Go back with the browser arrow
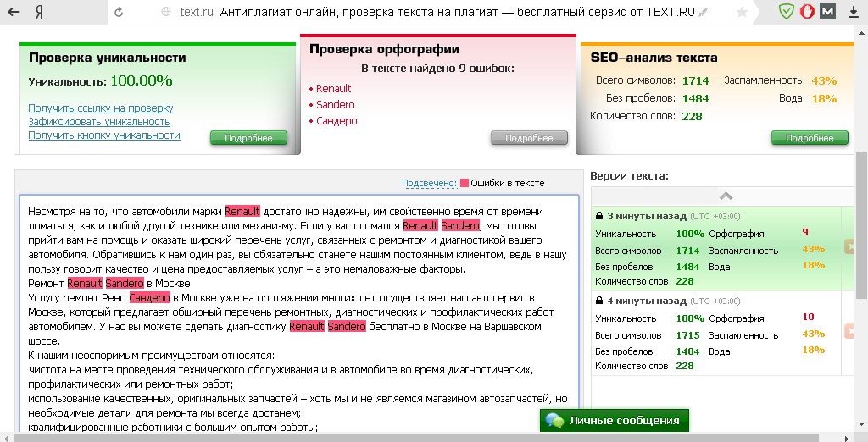 (14, 12)
